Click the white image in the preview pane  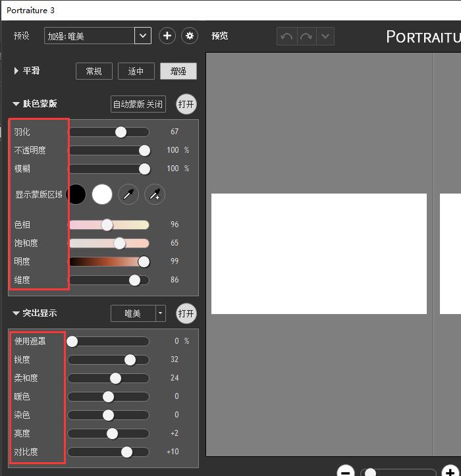coord(319,253)
